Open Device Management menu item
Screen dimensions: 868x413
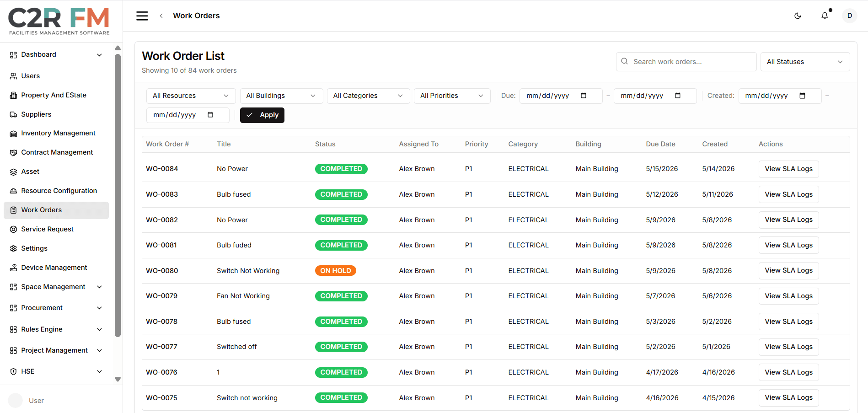[x=56, y=268]
